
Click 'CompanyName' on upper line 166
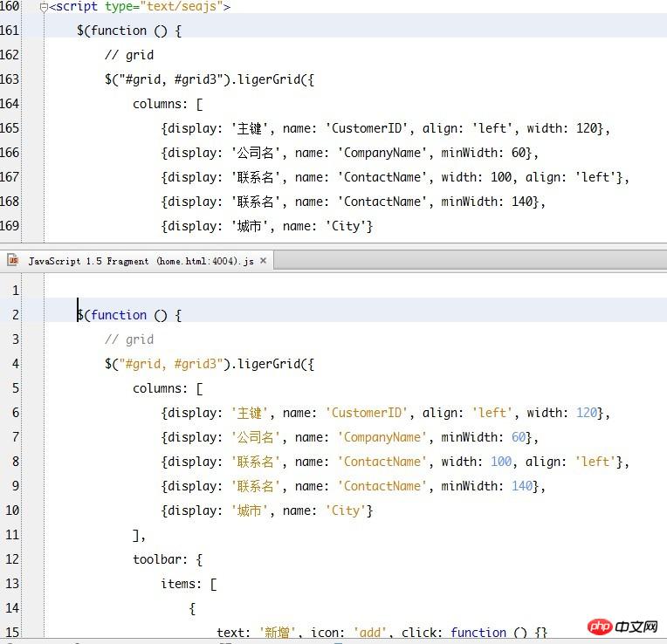[382, 153]
